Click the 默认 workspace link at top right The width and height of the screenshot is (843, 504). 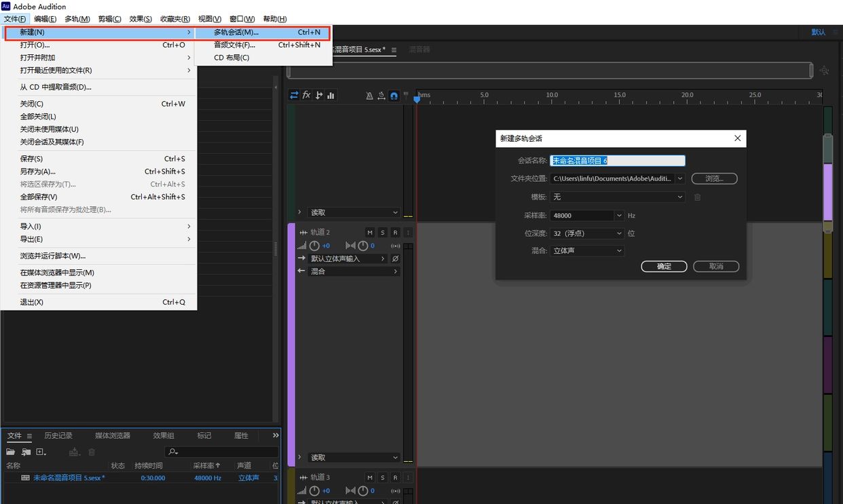click(x=819, y=32)
